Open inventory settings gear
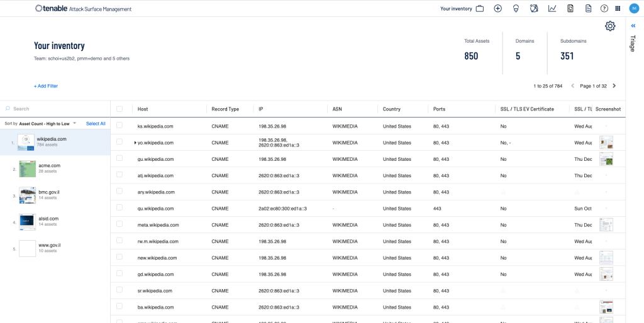 pos(610,26)
